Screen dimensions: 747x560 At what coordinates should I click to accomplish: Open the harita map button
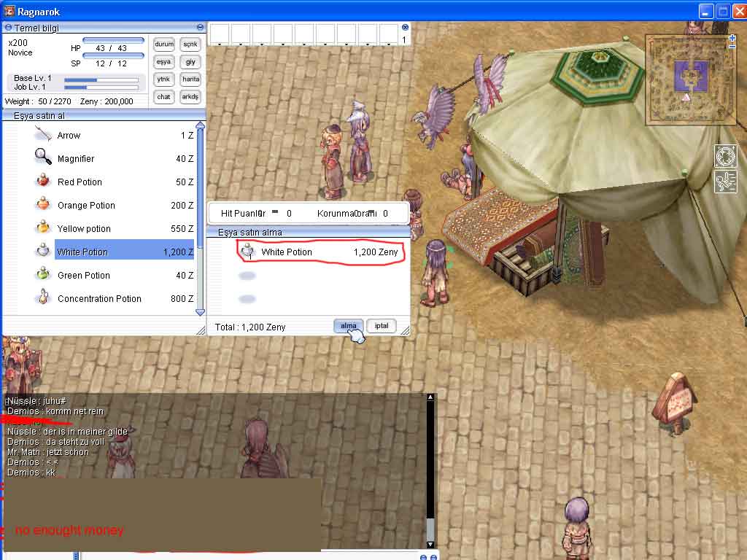(x=190, y=79)
